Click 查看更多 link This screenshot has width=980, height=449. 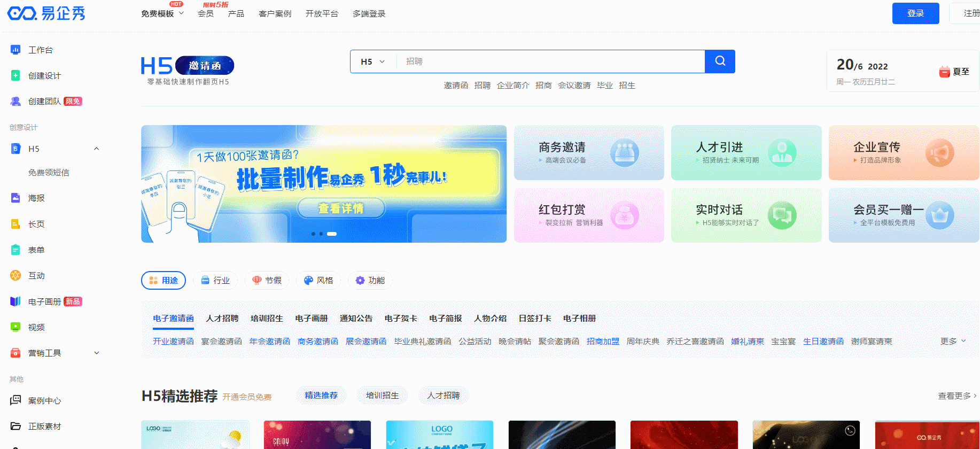[958, 396]
